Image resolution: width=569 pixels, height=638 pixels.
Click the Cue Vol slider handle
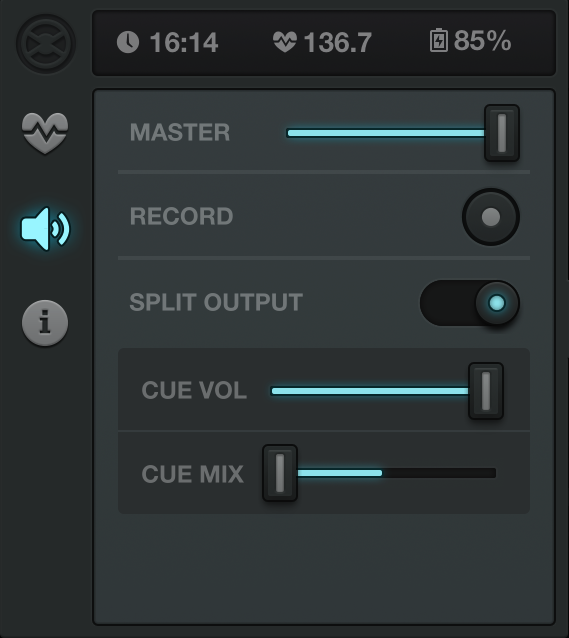point(486,391)
